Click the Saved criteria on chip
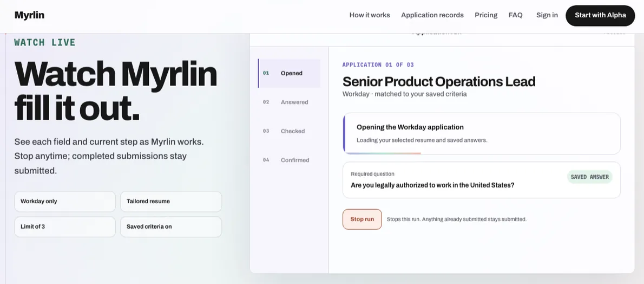Image resolution: width=644 pixels, height=284 pixels. [x=171, y=227]
